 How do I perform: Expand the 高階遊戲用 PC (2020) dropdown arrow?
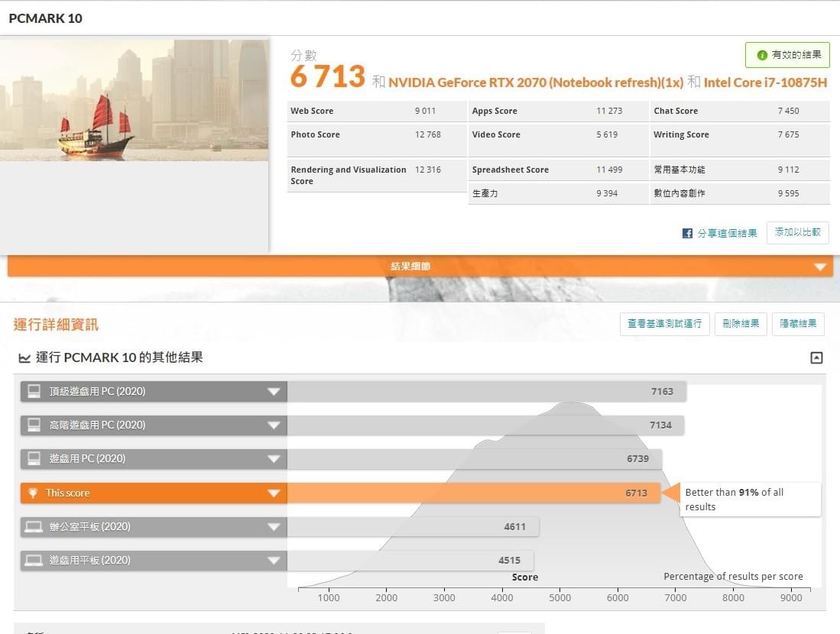point(274,425)
